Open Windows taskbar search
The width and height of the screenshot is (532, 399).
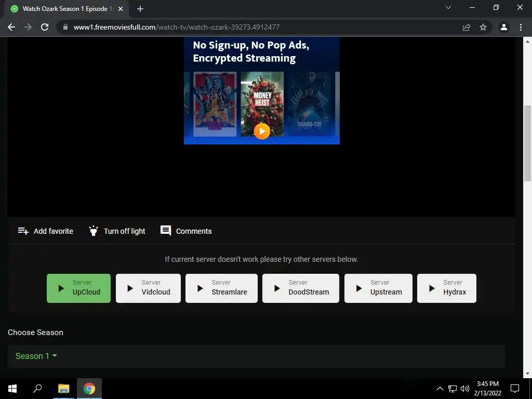pos(37,389)
